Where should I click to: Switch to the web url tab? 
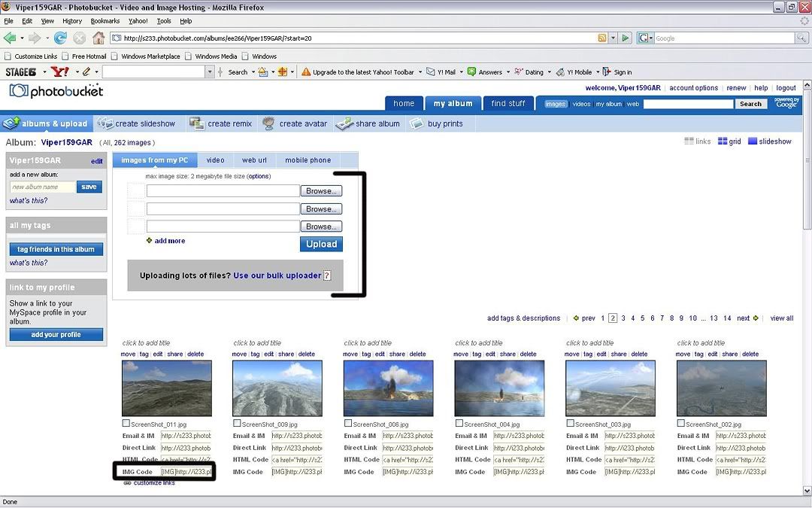(254, 160)
